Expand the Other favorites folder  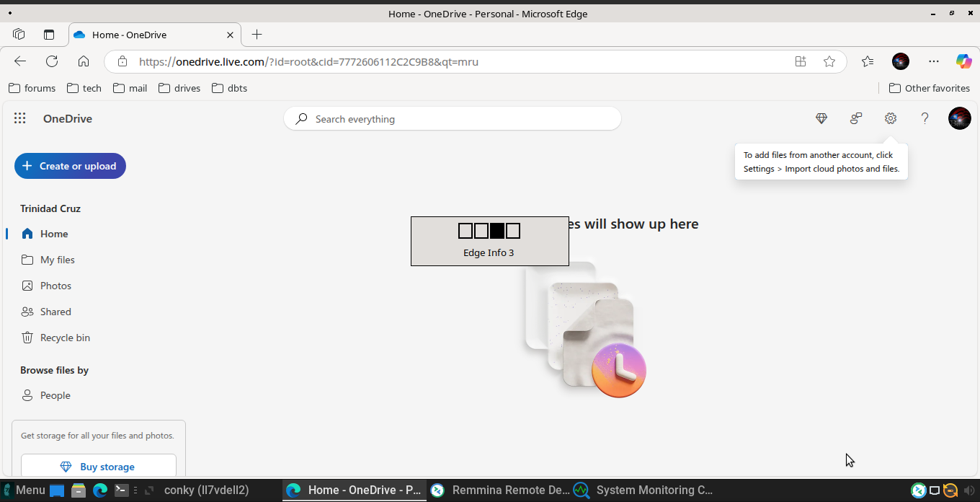tap(930, 88)
